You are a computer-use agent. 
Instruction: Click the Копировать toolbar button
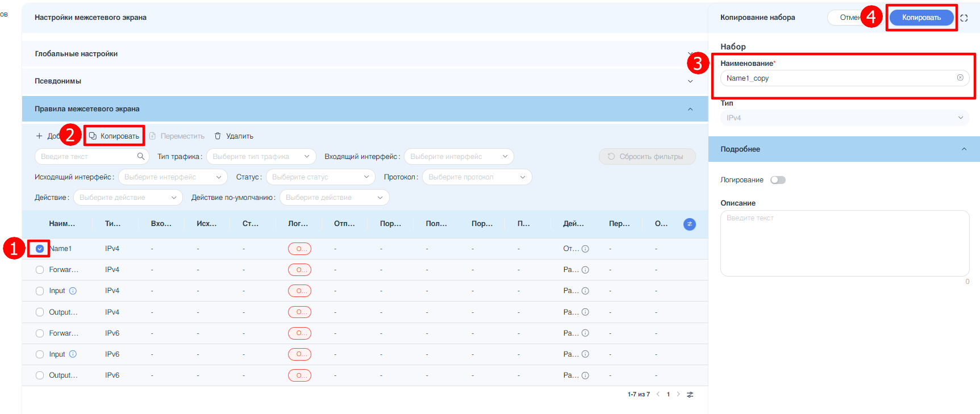[x=114, y=136]
